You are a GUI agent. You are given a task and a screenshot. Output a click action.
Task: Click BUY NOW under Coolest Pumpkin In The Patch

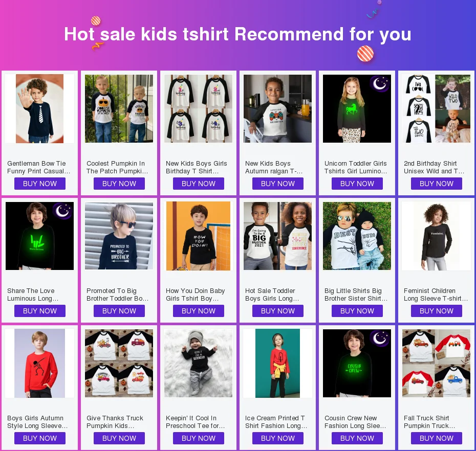click(119, 184)
